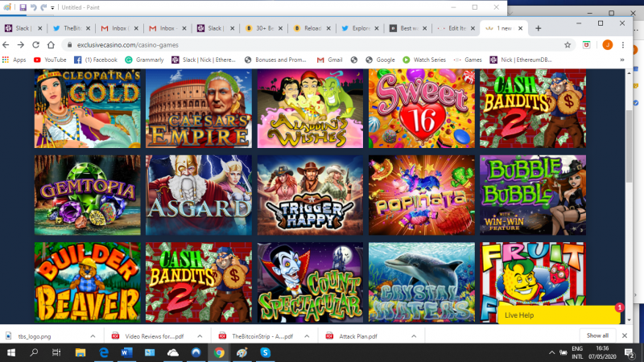Expand options for TheBitcoinStrip - A...pdf download
Screen dimensions: 644x362
(x=307, y=336)
